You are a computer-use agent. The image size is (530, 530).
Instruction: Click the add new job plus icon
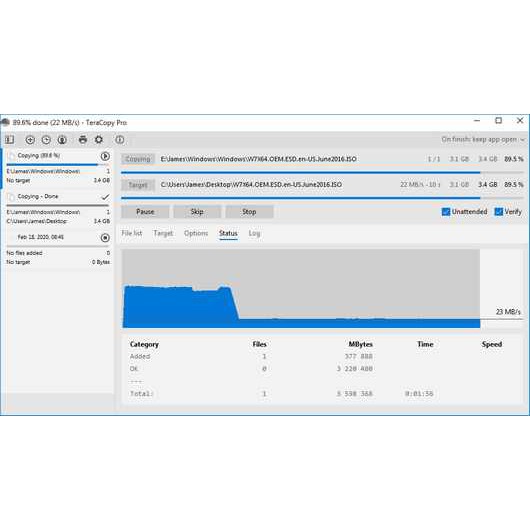[30, 140]
